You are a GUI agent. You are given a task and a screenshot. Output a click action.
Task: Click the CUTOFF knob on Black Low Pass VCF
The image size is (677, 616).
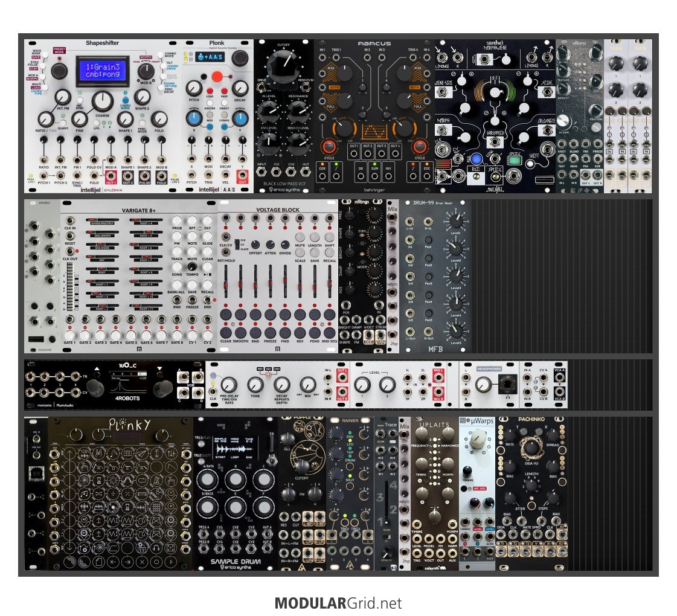[x=284, y=66]
